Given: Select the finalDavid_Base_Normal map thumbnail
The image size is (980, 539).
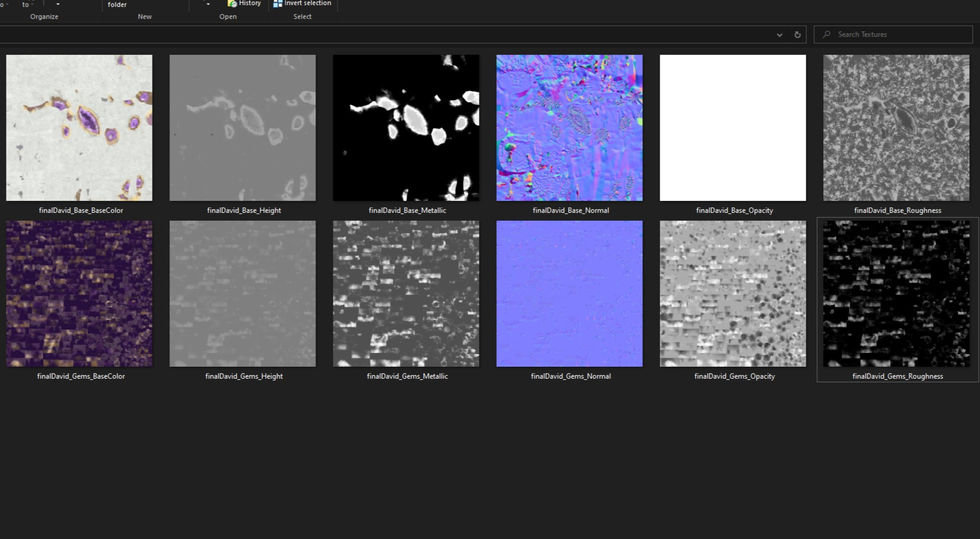Looking at the screenshot, I should (569, 128).
